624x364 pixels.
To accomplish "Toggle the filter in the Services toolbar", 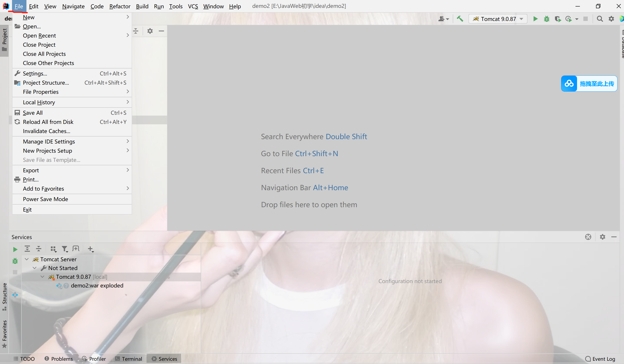I will (x=65, y=249).
